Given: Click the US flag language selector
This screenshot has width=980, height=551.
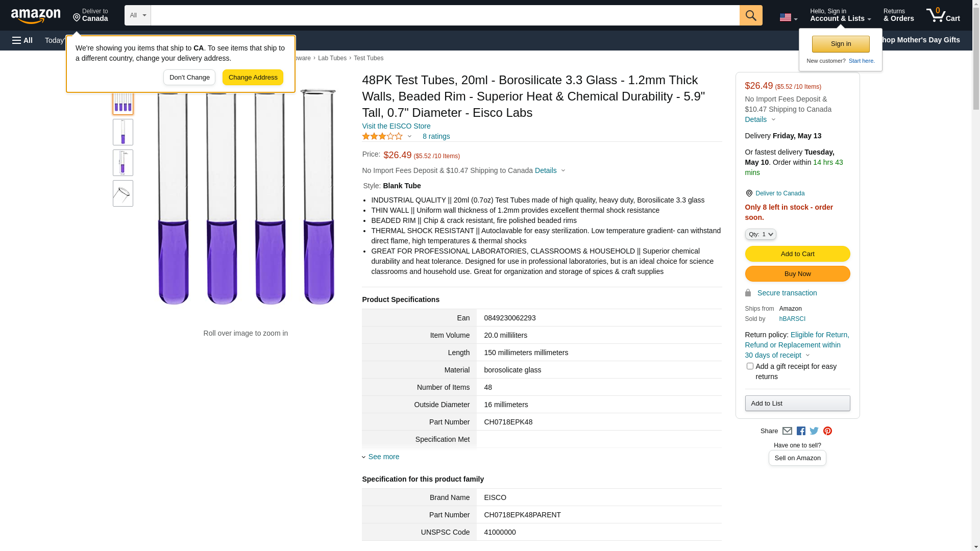Looking at the screenshot, I should coord(788,17).
